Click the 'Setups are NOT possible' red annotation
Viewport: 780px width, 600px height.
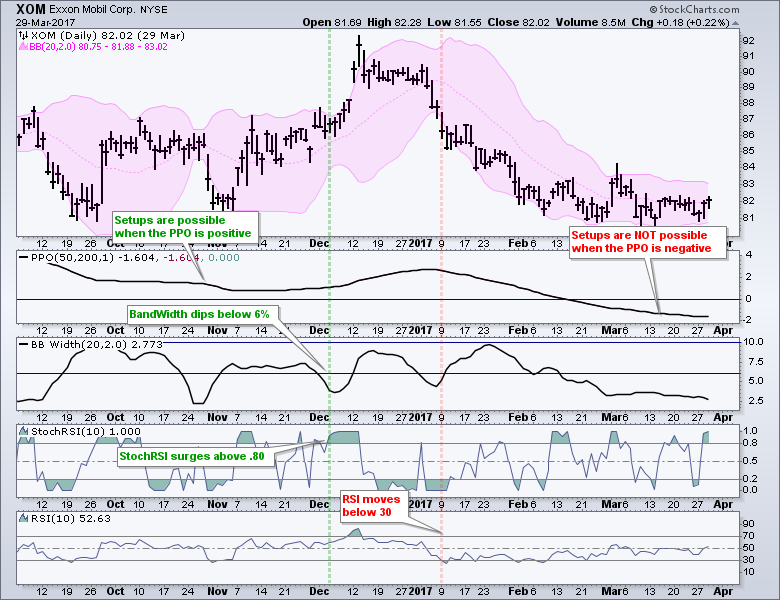tap(647, 242)
